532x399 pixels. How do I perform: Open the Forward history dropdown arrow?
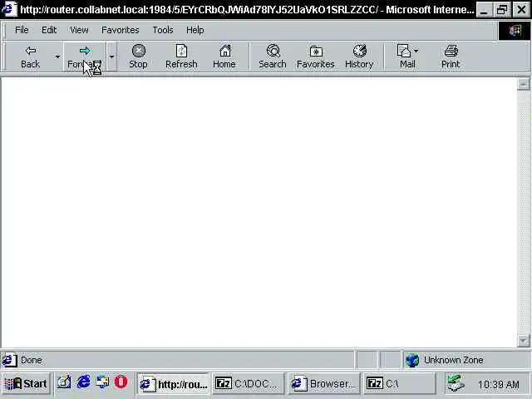(x=111, y=57)
